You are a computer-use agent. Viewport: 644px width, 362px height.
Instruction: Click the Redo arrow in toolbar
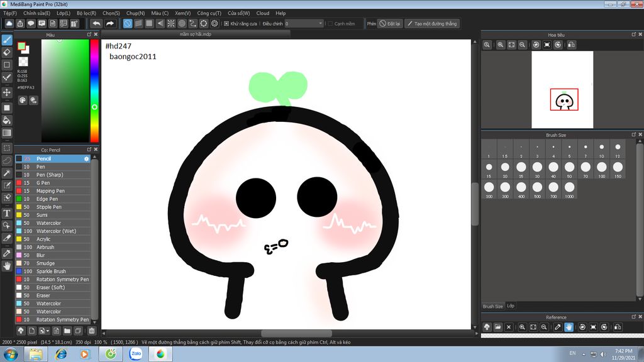(x=109, y=23)
